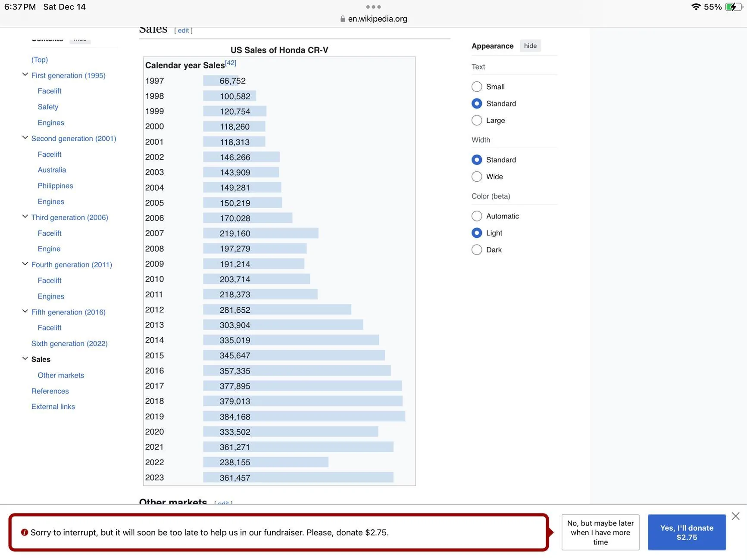Hide the Appearance panel
The image size is (747, 560).
click(530, 46)
